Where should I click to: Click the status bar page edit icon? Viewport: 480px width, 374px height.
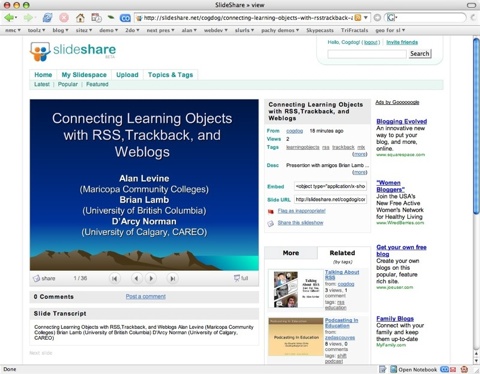[383, 369]
